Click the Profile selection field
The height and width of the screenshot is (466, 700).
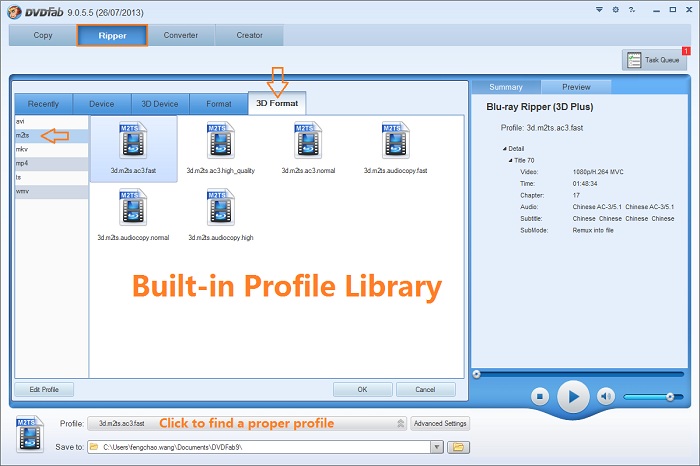(x=247, y=423)
